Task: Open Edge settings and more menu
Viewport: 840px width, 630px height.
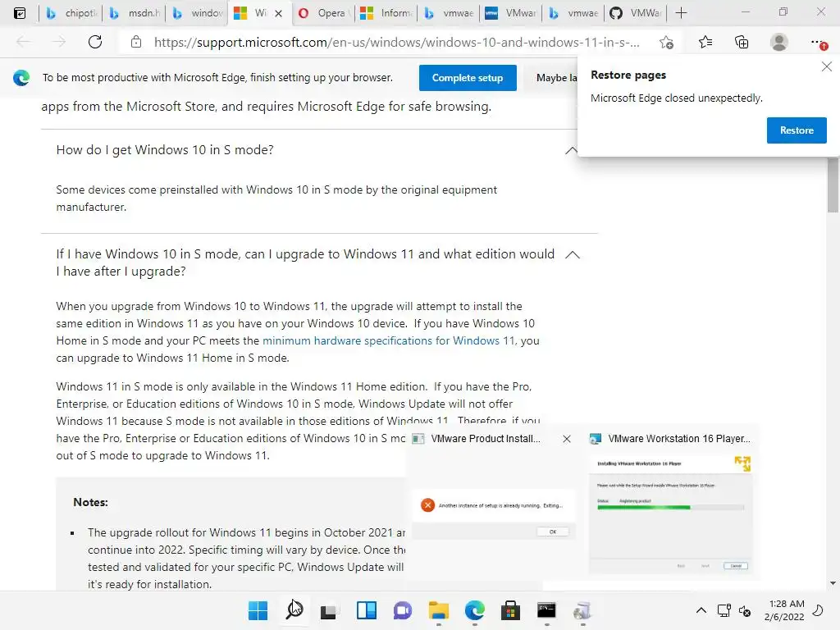Action: click(x=818, y=42)
